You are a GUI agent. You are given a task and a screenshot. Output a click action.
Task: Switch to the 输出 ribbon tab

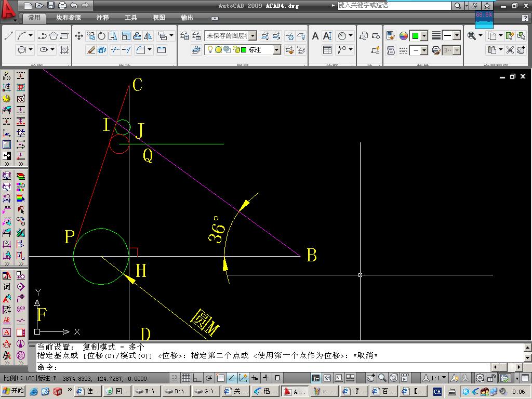click(x=187, y=18)
